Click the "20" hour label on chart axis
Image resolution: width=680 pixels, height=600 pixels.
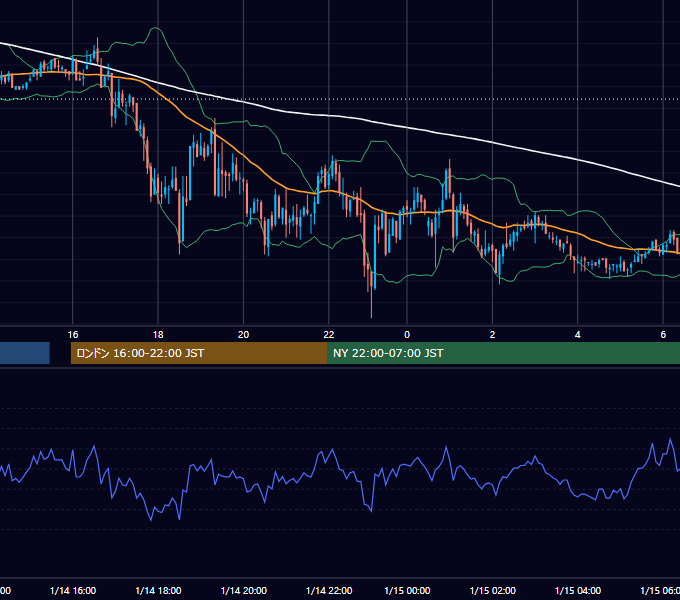[244, 334]
